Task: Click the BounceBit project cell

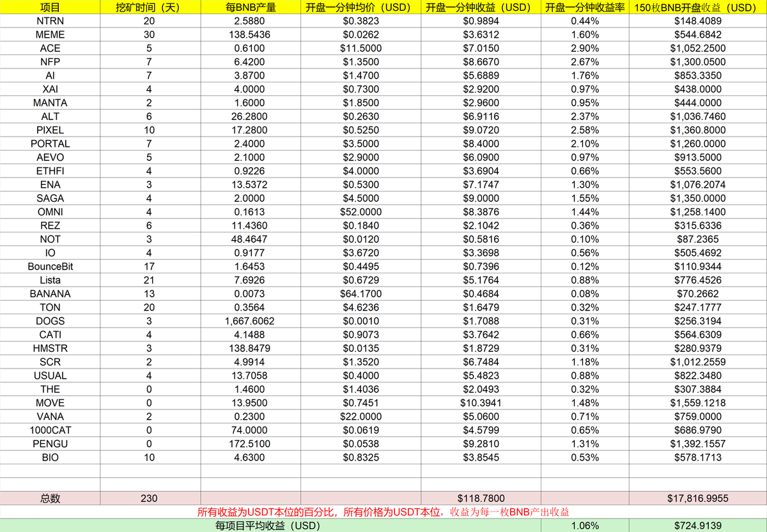Action: 50,266
